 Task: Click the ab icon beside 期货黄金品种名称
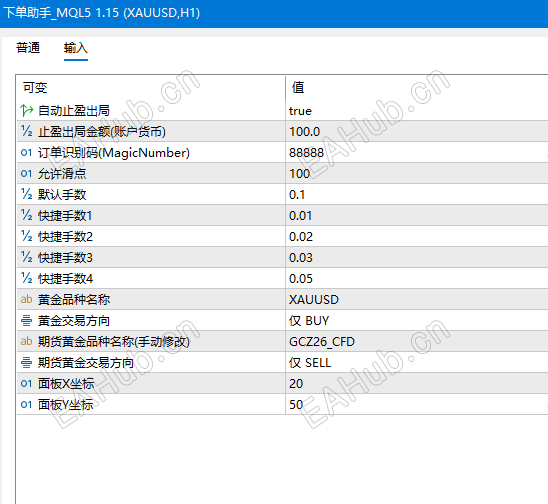(27, 341)
